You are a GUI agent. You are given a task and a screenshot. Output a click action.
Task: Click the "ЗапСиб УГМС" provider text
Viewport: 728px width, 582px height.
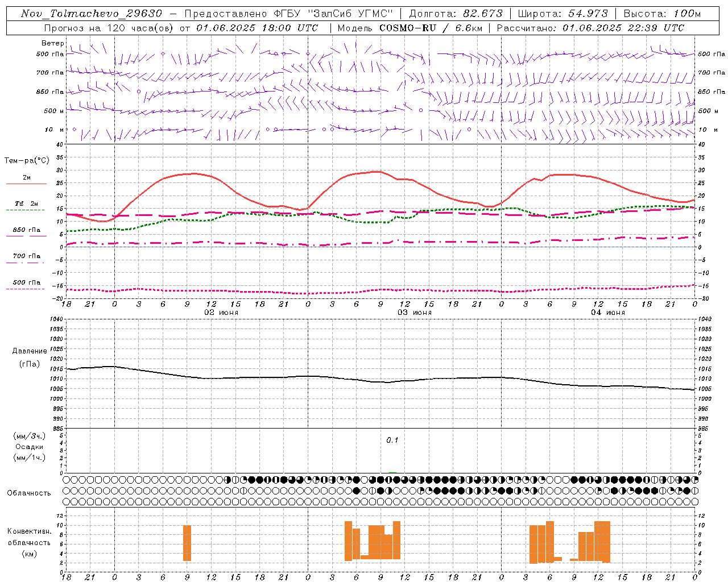[351, 14]
